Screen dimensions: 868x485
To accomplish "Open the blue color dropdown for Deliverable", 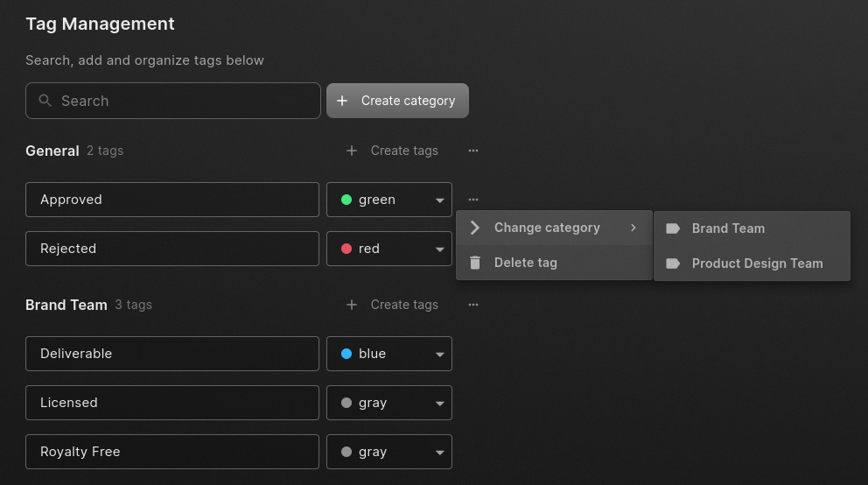I will 389,353.
